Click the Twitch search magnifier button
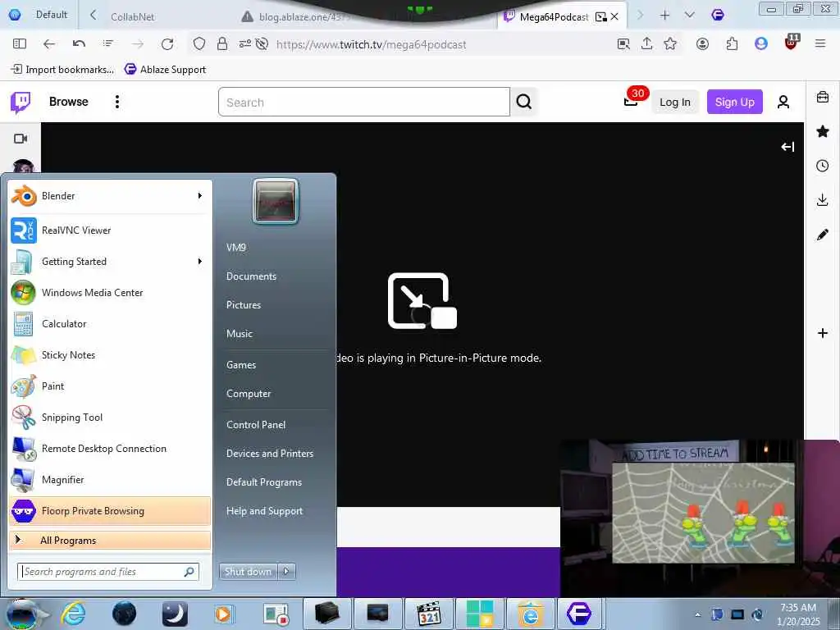Screen dimensions: 840x630 click(524, 102)
